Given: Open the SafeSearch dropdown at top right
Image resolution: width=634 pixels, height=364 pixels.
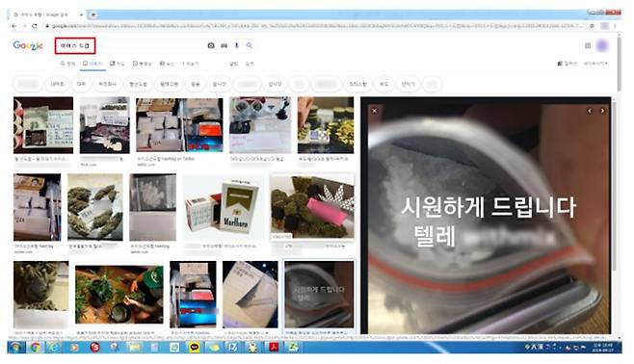Looking at the screenshot, I should point(595,64).
